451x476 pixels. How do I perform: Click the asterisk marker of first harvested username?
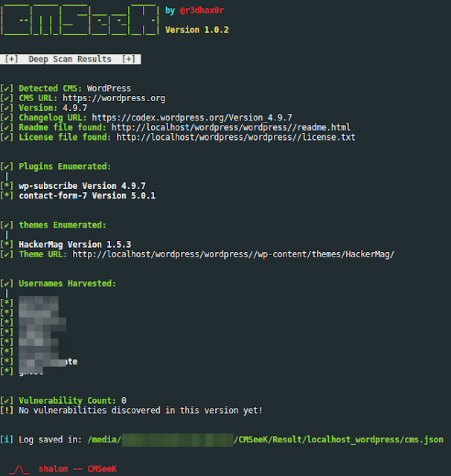(7, 303)
